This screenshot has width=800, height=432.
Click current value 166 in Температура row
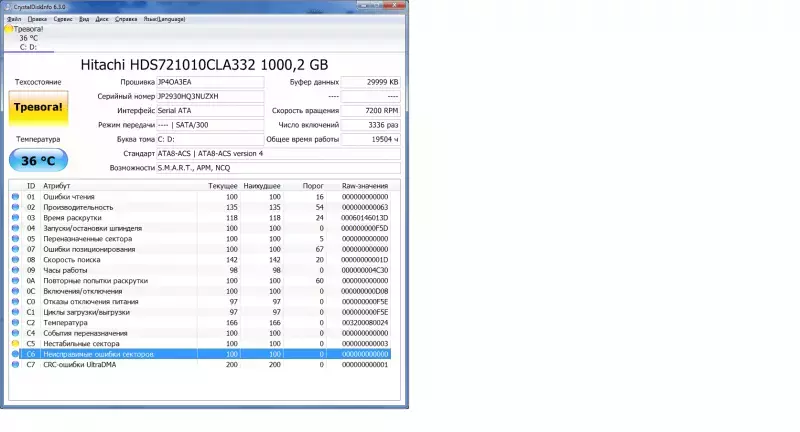click(x=232, y=323)
